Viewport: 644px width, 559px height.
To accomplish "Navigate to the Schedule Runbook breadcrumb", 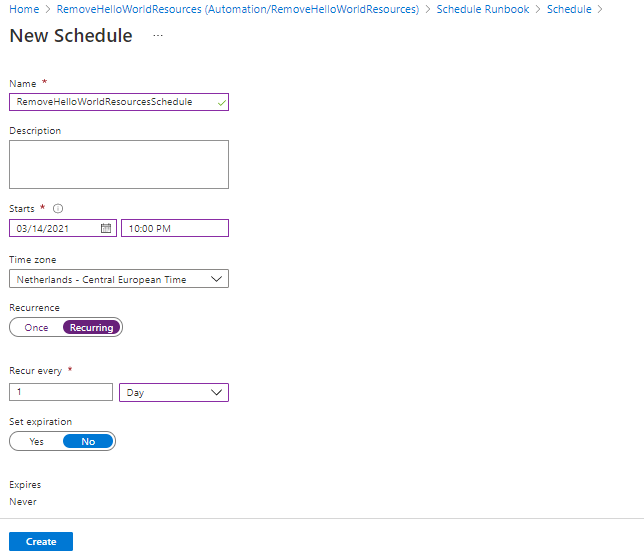I will 483,9.
